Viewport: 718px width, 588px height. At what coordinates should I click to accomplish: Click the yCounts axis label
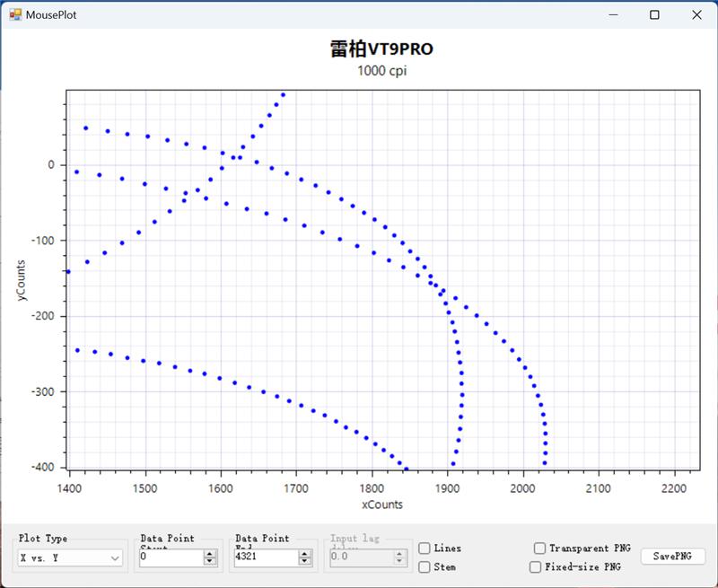point(22,278)
